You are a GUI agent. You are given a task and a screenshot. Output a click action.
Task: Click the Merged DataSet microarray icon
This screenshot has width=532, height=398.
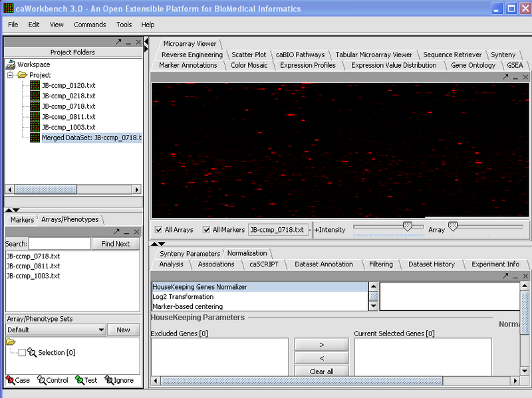point(35,138)
